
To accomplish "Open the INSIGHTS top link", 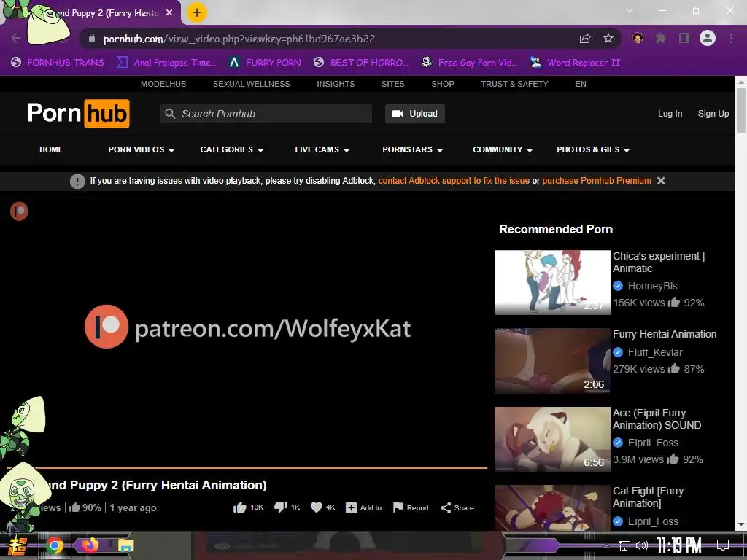I will 336,84.
